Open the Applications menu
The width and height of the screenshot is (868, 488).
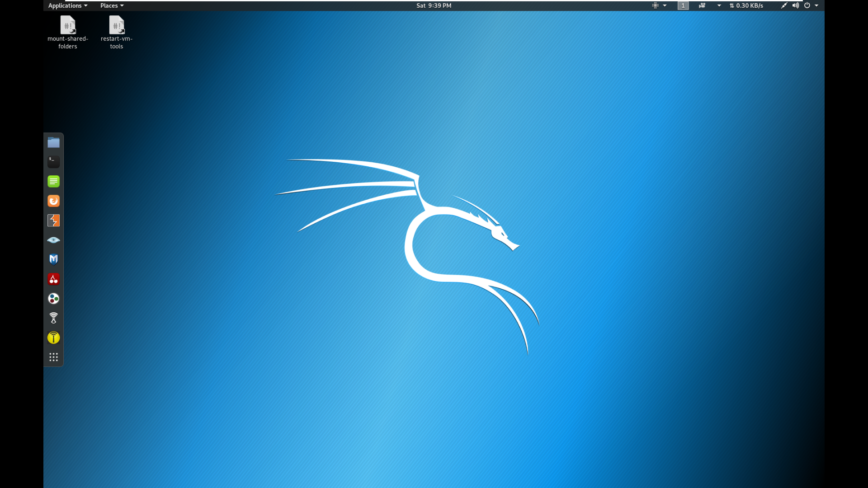pos(68,5)
